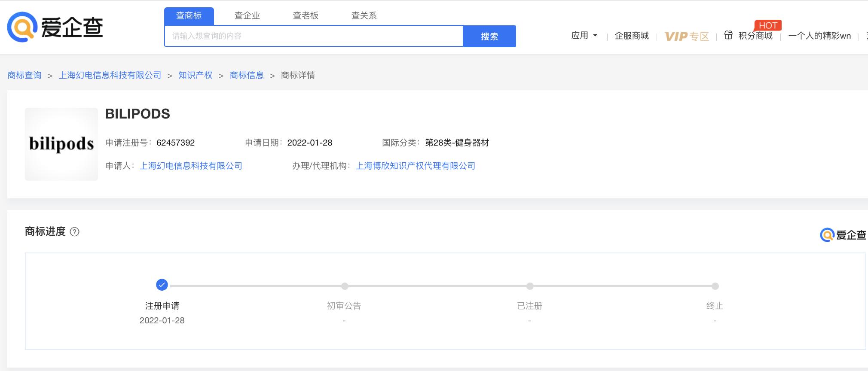Click the 终止 progress marker dot
This screenshot has width=868, height=371.
[x=715, y=286]
